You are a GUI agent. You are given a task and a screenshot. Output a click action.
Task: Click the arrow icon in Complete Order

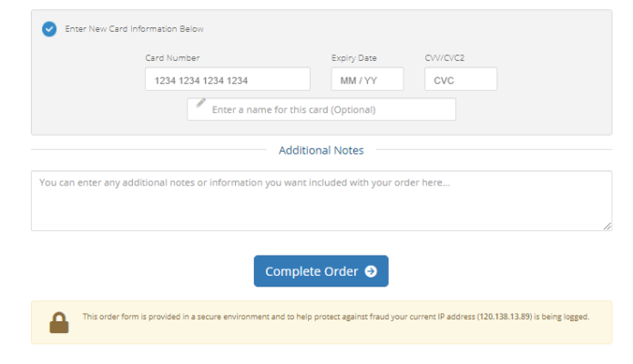371,271
